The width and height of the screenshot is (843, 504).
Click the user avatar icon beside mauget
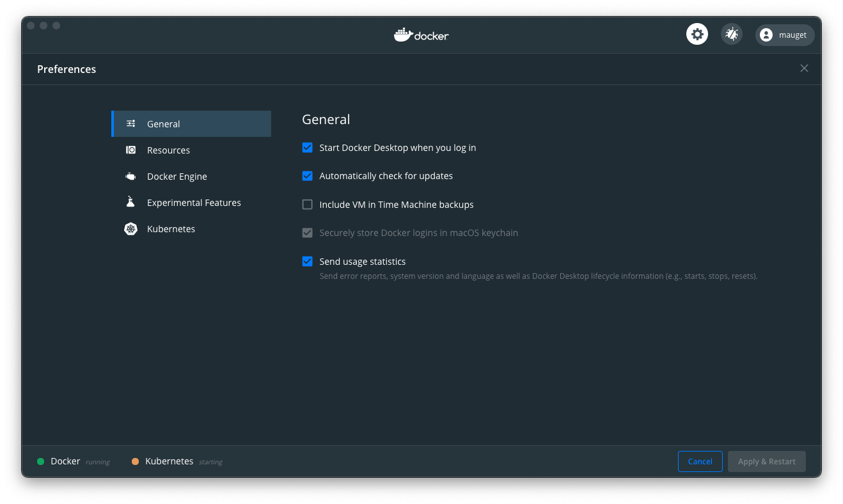pos(766,35)
